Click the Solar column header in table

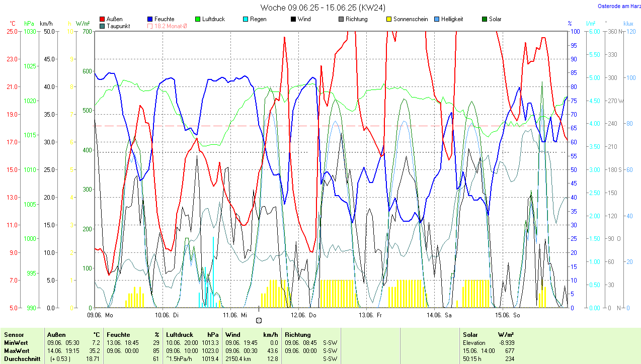(471, 334)
